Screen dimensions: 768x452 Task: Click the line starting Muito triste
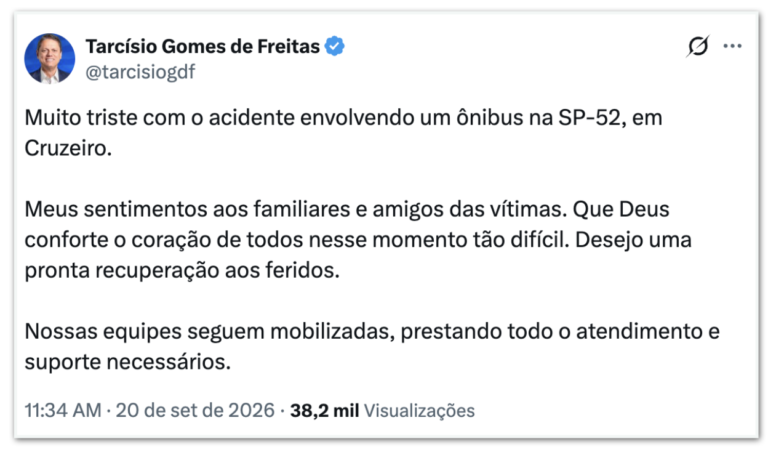pos(343,118)
